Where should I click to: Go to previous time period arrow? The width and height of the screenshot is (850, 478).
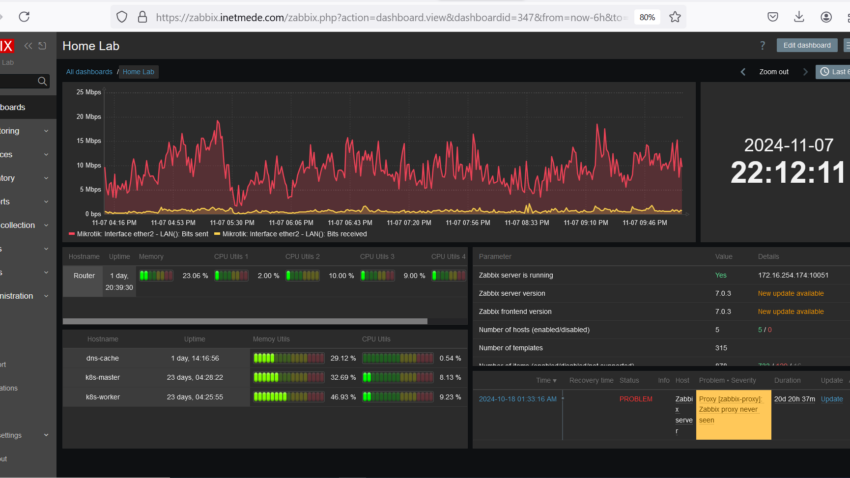743,72
